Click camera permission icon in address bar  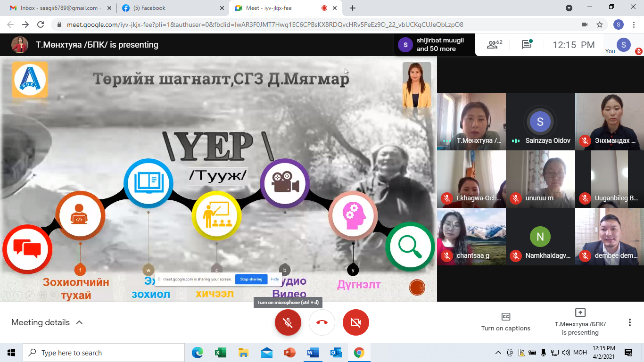click(x=585, y=25)
